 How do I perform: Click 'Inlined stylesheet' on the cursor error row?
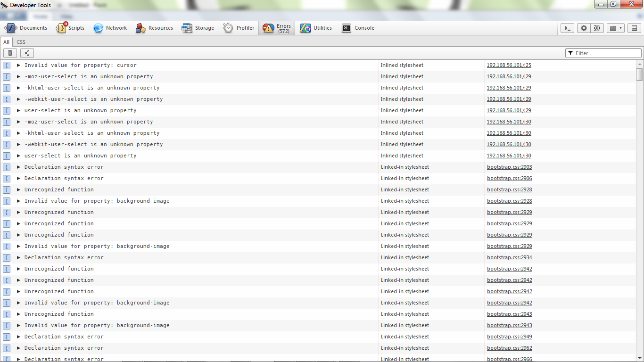pyautogui.click(x=402, y=65)
